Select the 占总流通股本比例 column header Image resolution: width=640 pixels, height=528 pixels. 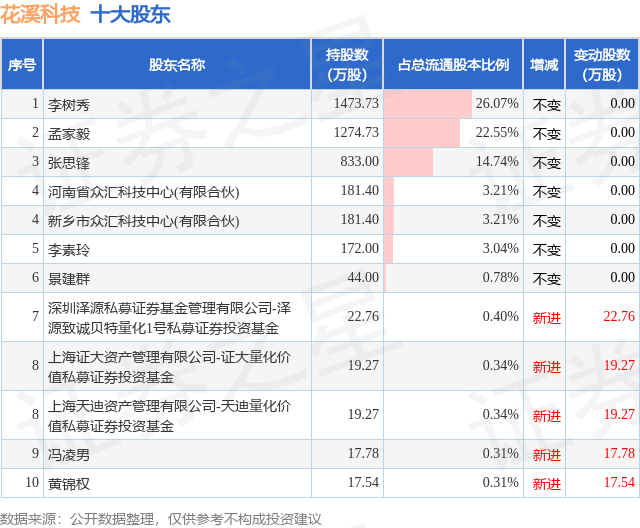453,64
